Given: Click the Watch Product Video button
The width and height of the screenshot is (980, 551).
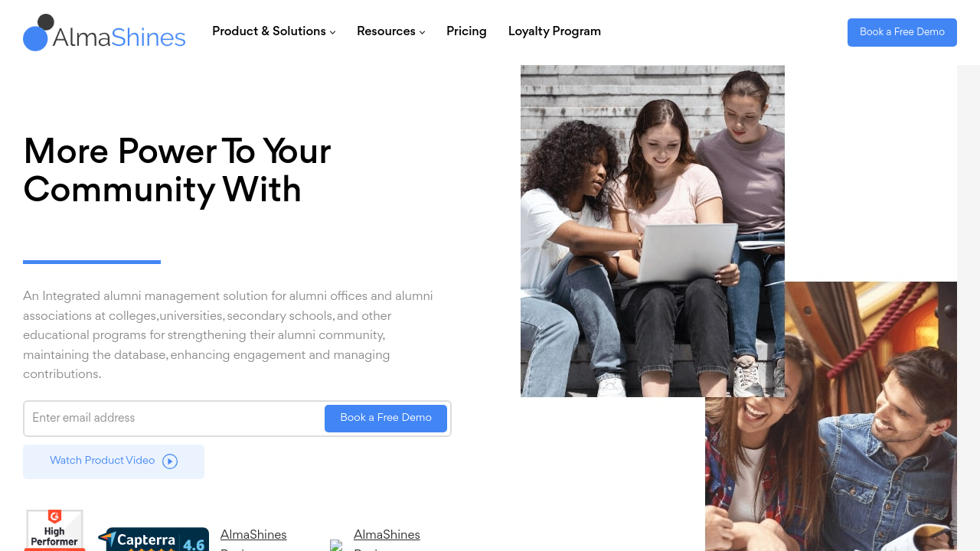Looking at the screenshot, I should click(x=113, y=461).
